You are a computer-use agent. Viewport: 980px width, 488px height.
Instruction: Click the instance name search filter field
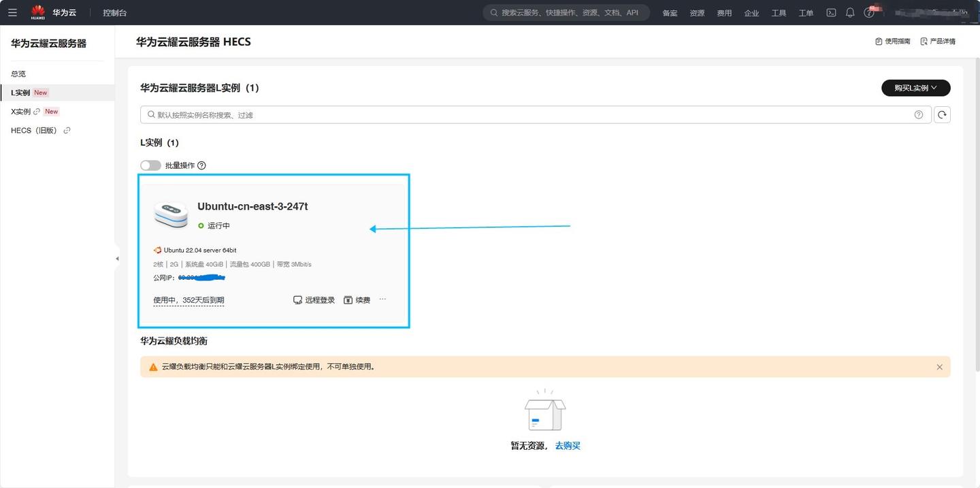click(536, 115)
